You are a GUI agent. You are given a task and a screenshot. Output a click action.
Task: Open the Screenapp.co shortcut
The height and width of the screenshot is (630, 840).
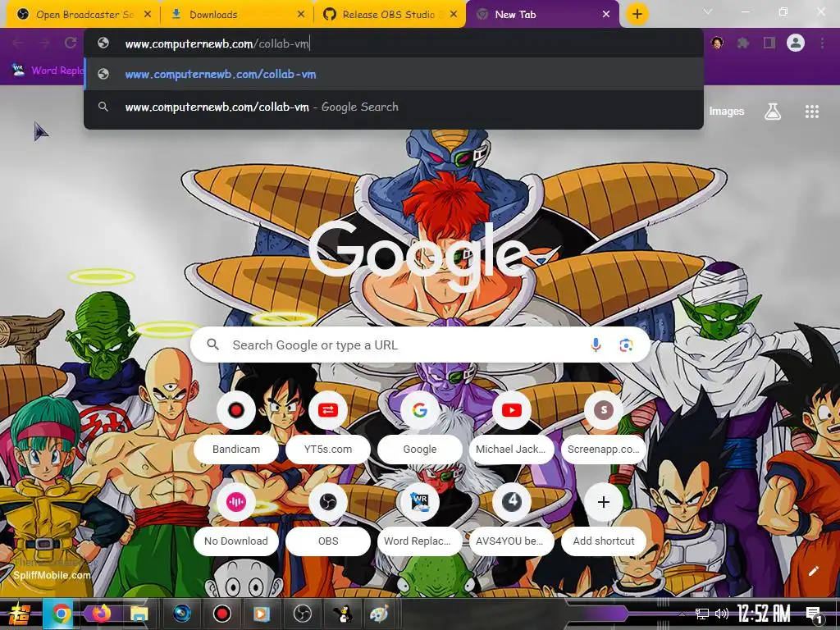[604, 427]
